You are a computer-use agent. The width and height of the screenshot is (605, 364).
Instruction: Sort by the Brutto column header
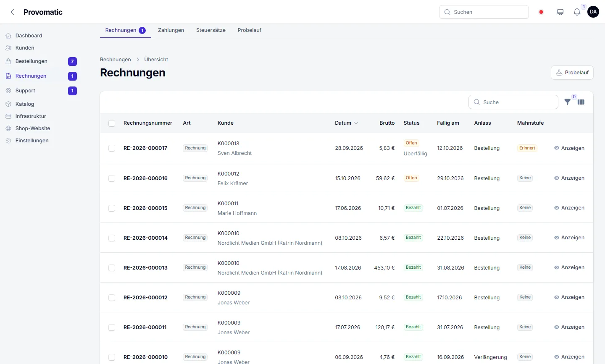pos(387,123)
